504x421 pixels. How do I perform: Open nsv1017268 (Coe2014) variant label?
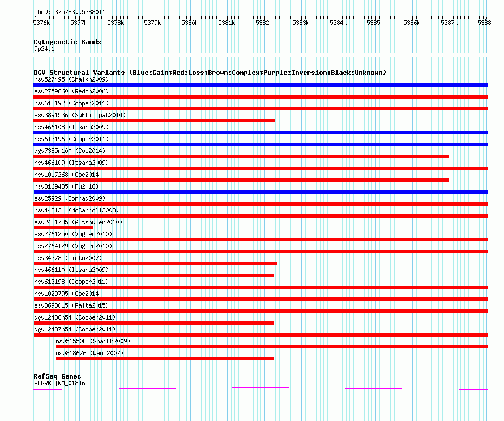pos(68,175)
